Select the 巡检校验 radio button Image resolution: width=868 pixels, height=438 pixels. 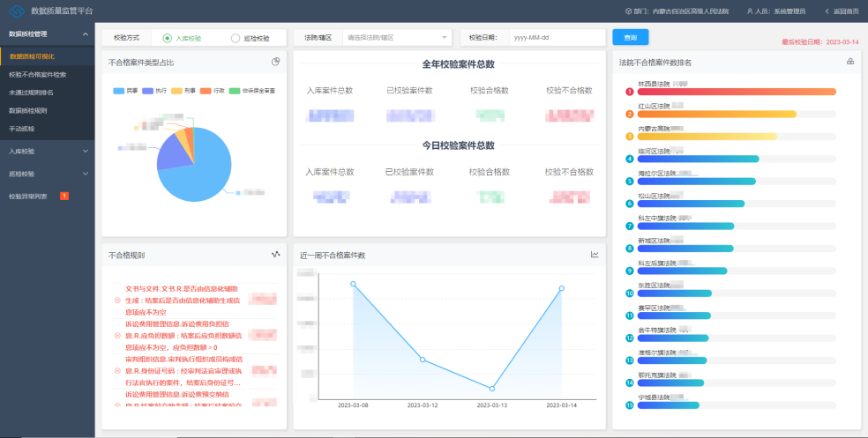[x=235, y=38]
